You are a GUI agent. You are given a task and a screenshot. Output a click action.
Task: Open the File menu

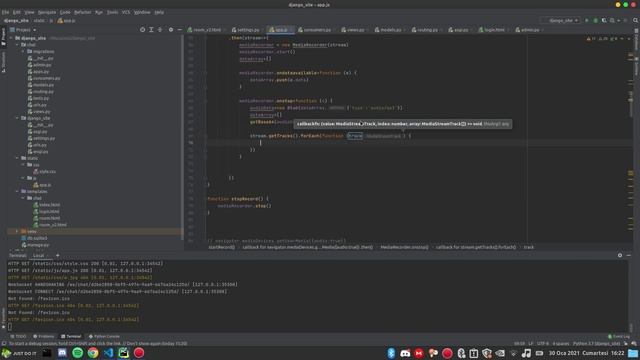[x=5, y=12]
